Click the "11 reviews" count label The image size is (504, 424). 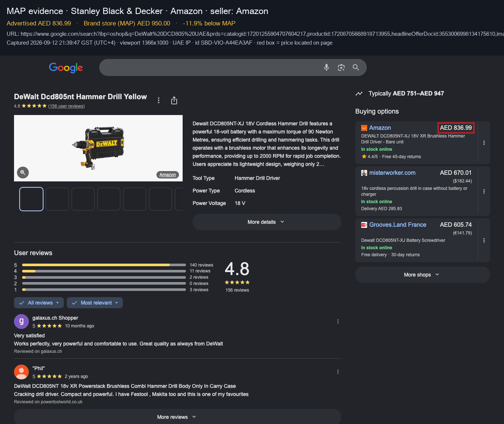[x=200, y=271]
